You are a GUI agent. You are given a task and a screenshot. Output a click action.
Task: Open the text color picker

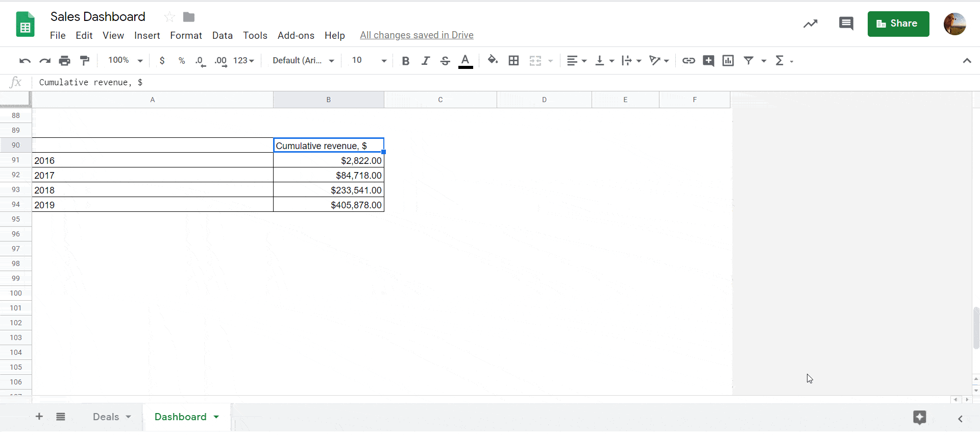coord(465,61)
